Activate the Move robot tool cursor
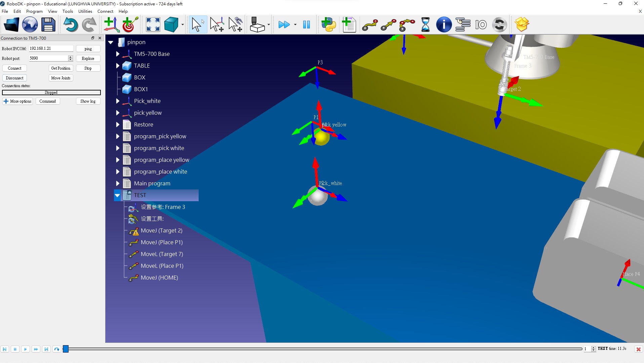This screenshot has width=644, height=363. coord(236,25)
